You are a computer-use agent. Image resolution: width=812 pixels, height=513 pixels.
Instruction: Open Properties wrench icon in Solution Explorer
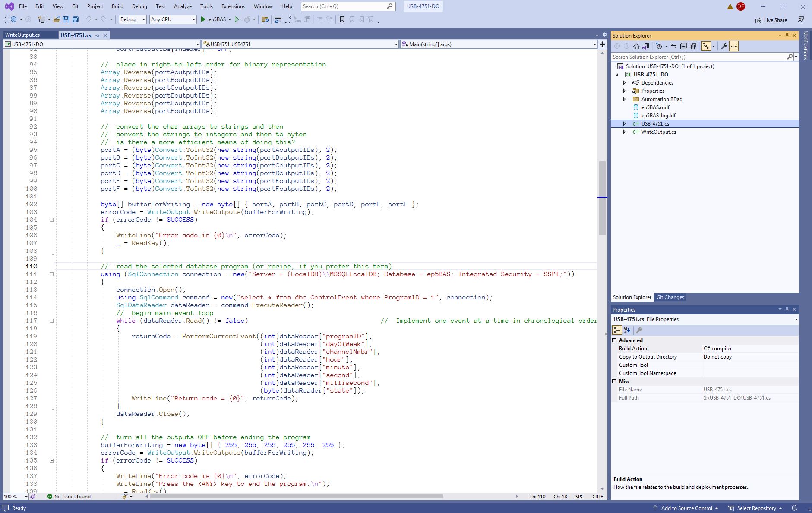pos(724,46)
